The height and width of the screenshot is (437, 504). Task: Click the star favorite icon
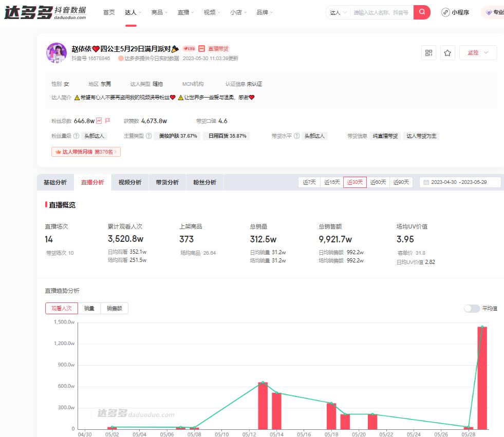pyautogui.click(x=447, y=53)
